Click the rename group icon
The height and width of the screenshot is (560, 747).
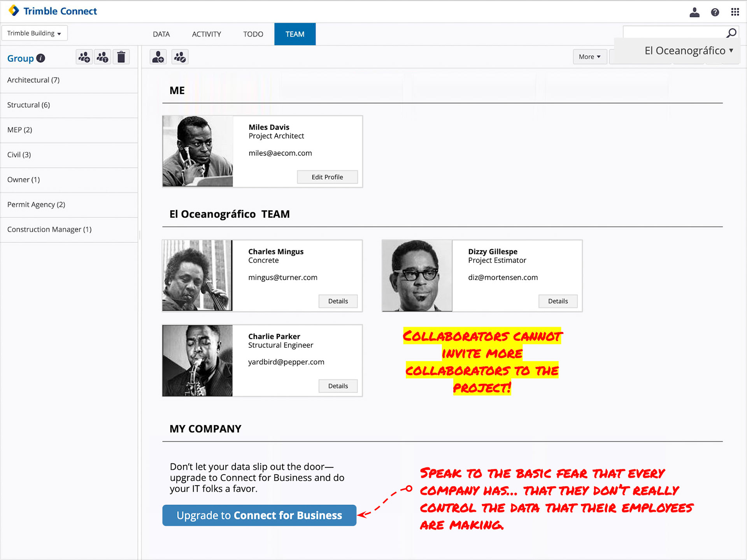click(103, 58)
